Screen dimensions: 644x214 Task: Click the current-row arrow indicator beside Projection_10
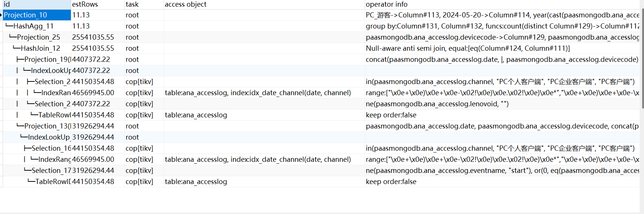[1, 15]
